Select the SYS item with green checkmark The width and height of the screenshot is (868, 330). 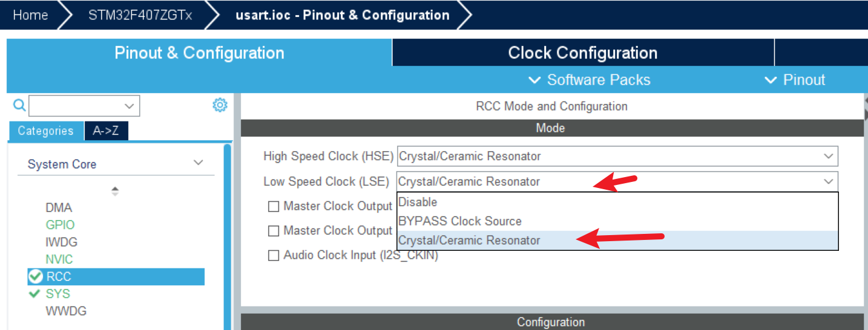click(58, 294)
